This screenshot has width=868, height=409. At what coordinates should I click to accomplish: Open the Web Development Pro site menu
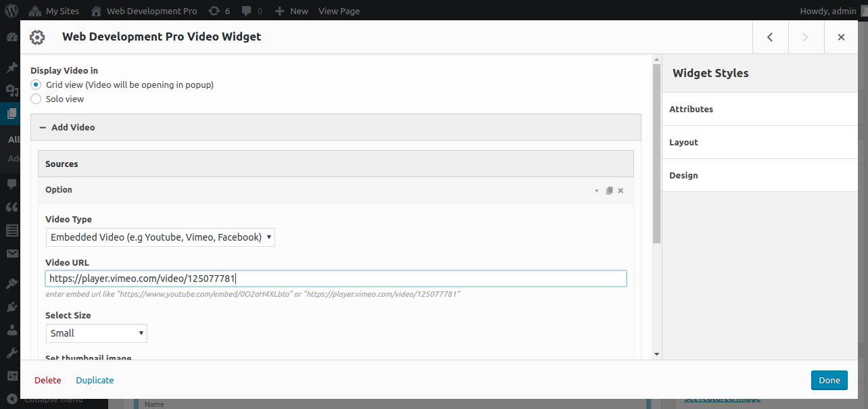click(144, 11)
